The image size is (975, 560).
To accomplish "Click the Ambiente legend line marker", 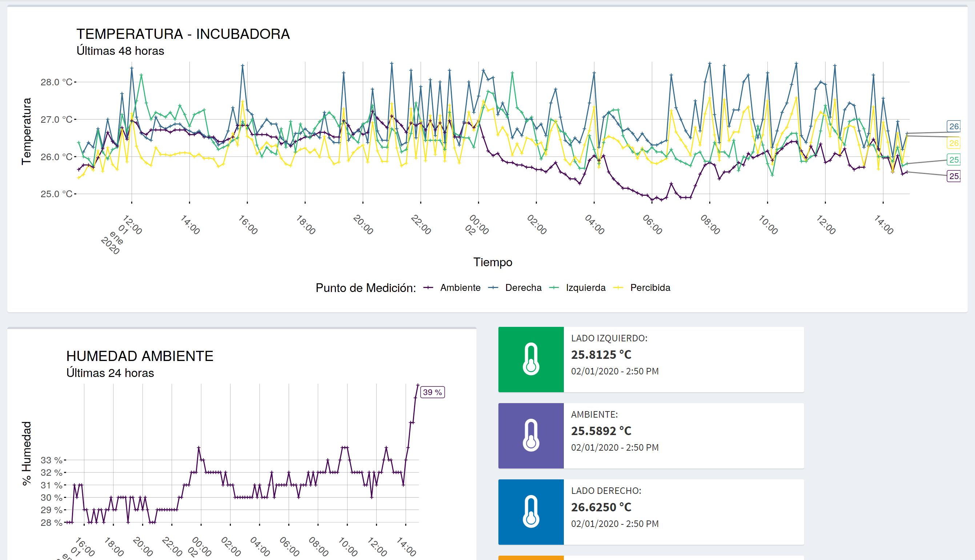I will pos(428,288).
